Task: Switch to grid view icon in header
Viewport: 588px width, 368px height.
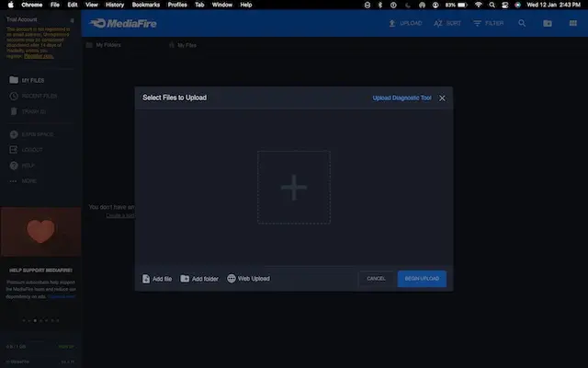Action: [x=573, y=23]
